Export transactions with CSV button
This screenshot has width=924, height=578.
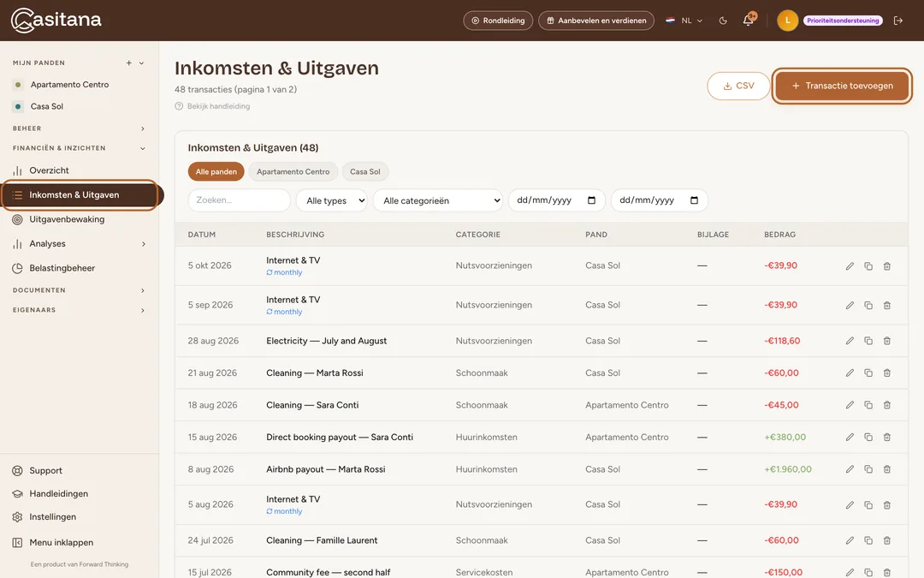pos(738,86)
